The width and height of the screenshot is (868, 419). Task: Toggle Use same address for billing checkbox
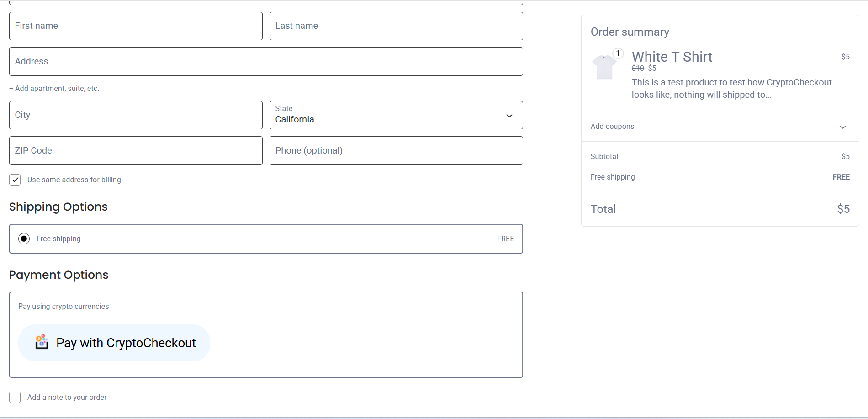[x=15, y=180]
